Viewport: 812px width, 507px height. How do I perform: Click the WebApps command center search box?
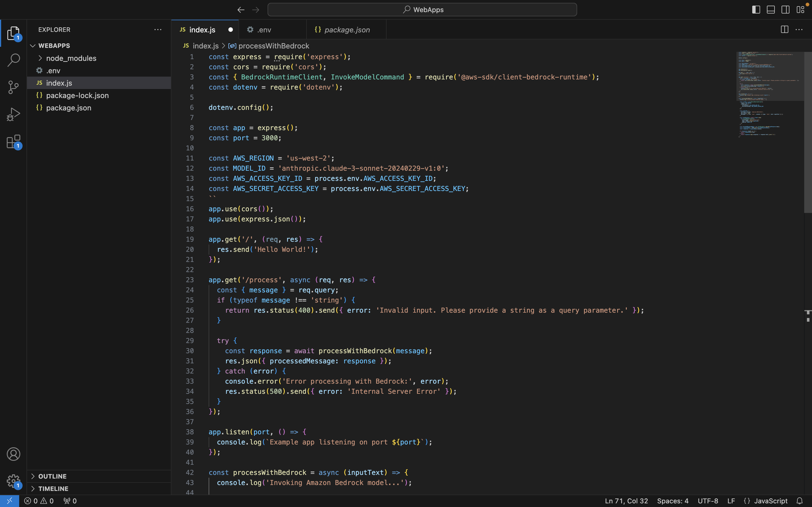pos(422,10)
